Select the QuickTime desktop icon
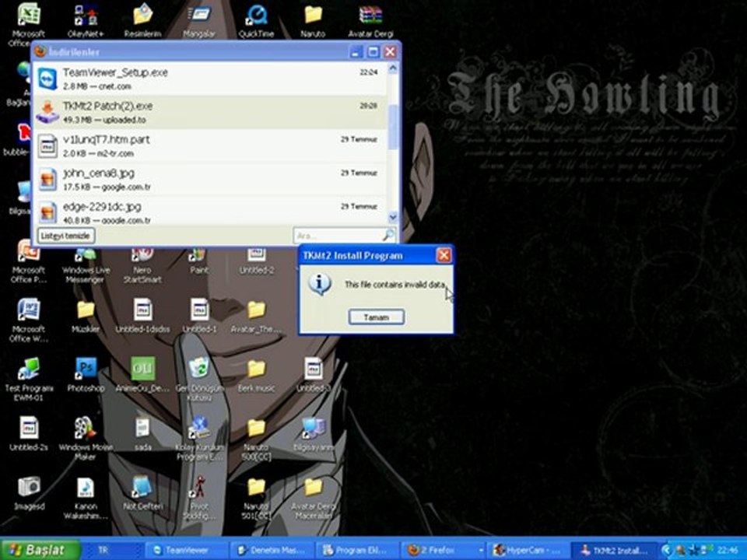This screenshot has width=747, height=560. (256, 21)
